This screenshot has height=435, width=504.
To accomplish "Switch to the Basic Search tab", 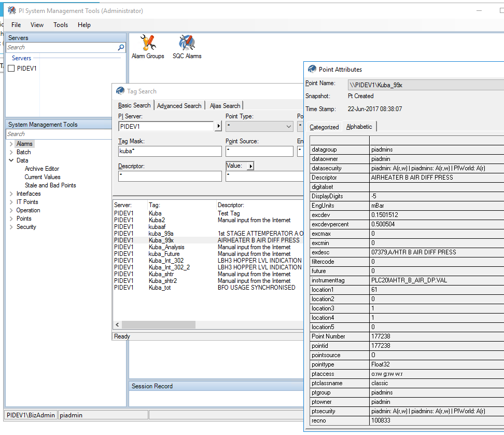I will (x=134, y=105).
